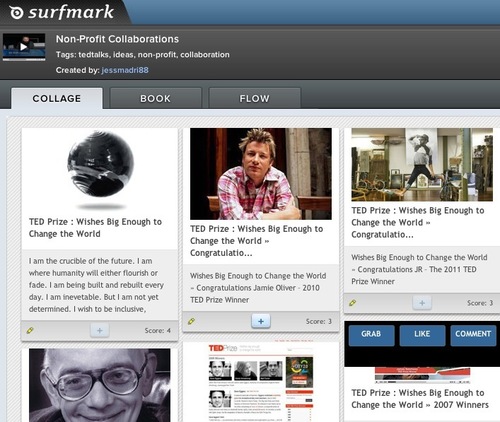Screen dimensions: 500x422
Task: Play the Non-Profit Collaborations video thumbnail
Action: tap(24, 47)
